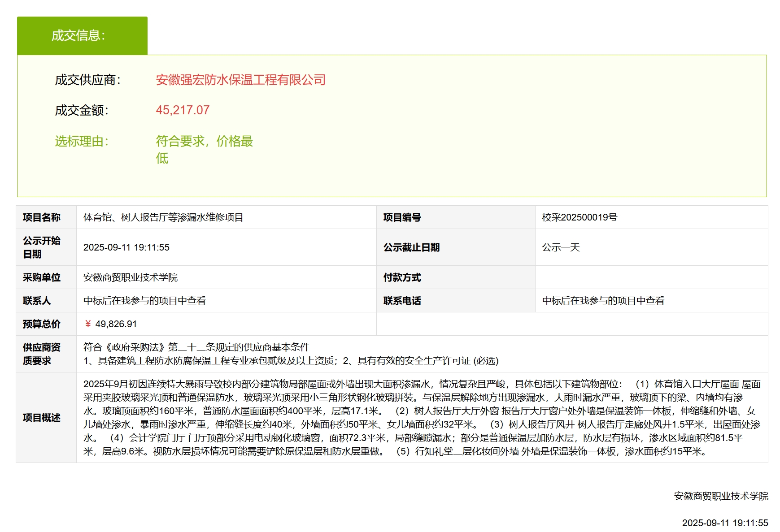This screenshot has height=532, width=780.
Task: Click the 《政府采购法》第二十二条 requirement text
Action: pyautogui.click(x=196, y=347)
